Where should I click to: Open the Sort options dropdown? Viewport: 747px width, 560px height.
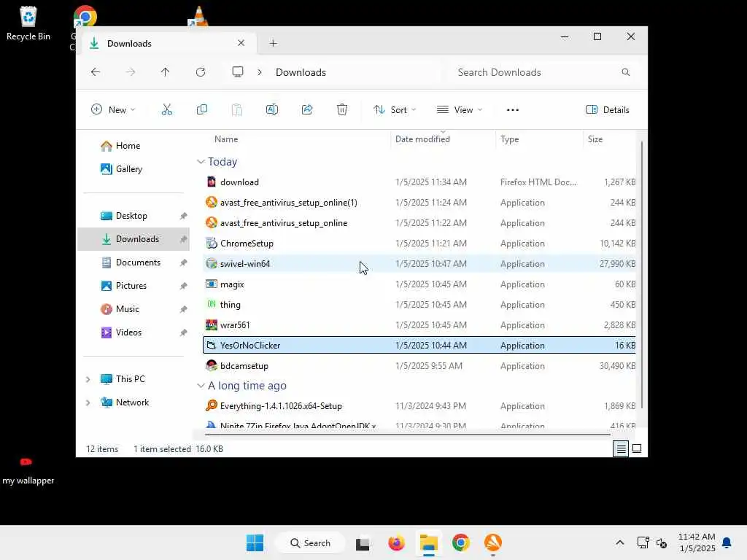tap(395, 109)
